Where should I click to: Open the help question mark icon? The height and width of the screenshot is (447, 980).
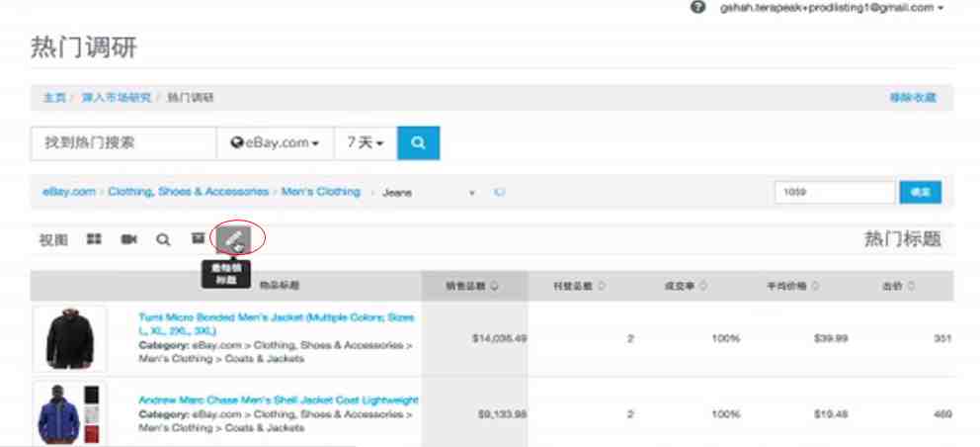698,8
